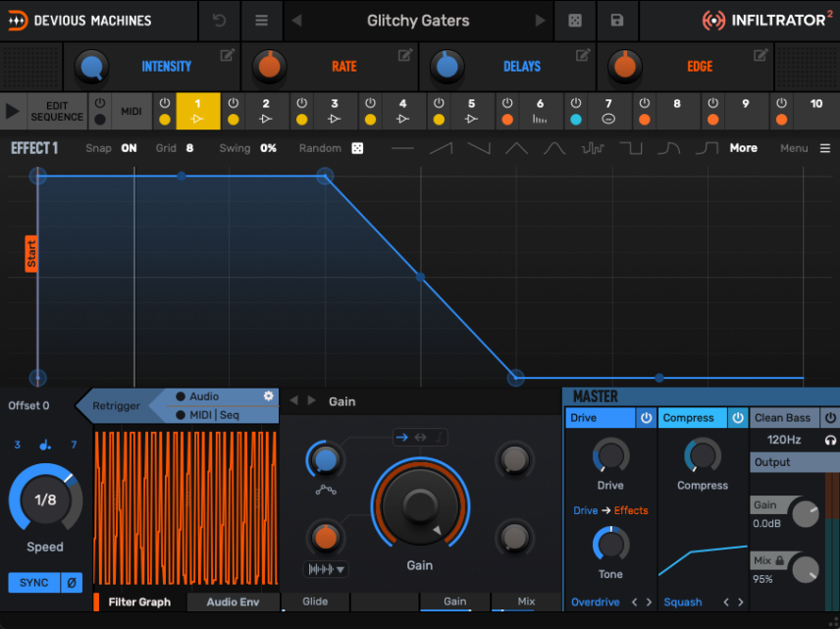Toggle power for effect slot 1
The image size is (840, 629).
click(165, 103)
